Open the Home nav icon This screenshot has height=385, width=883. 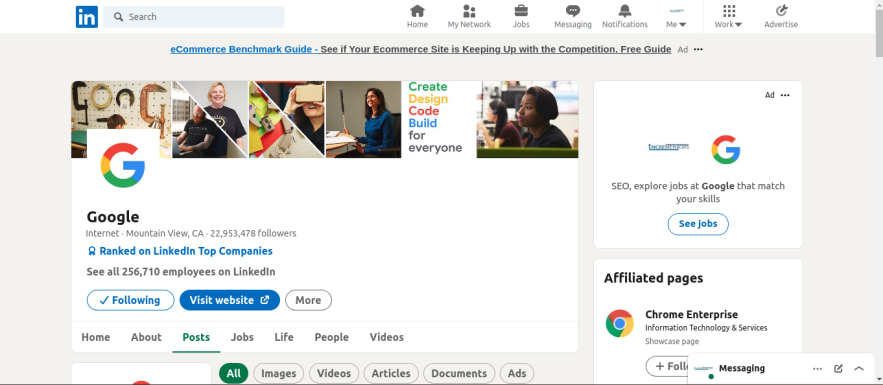[417, 17]
